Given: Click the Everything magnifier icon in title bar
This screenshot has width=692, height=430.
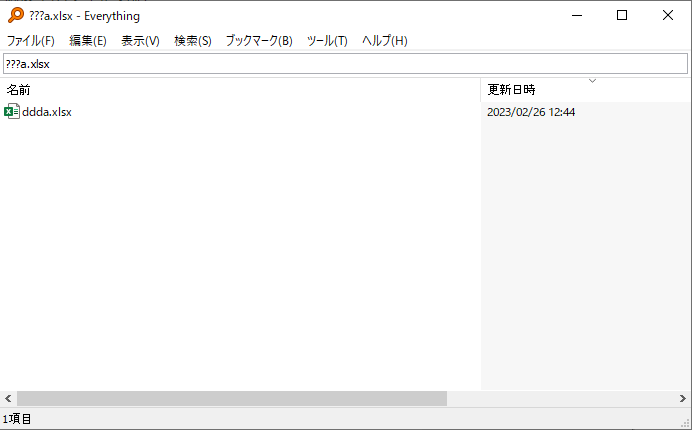Looking at the screenshot, I should coord(15,15).
